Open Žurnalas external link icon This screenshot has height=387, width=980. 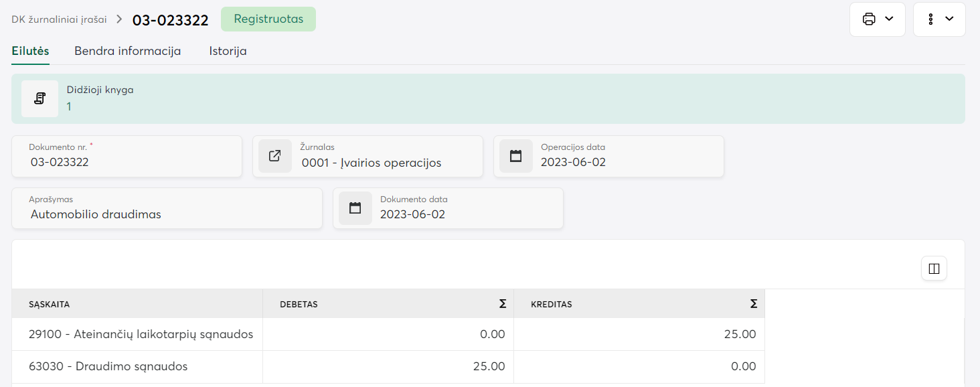coord(275,156)
